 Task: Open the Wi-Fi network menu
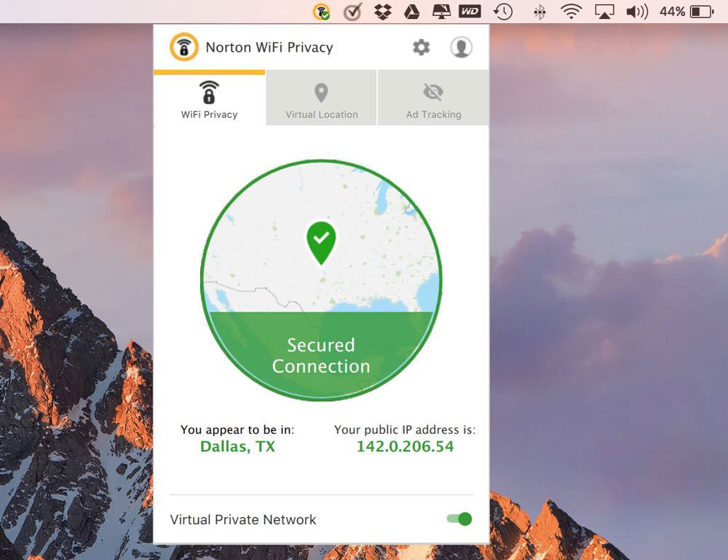click(x=571, y=12)
